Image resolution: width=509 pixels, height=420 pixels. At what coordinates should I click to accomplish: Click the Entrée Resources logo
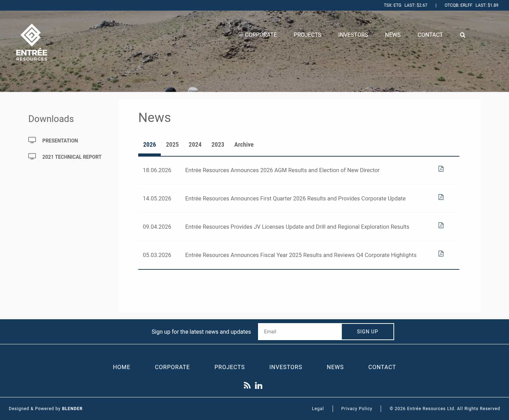tap(31, 42)
